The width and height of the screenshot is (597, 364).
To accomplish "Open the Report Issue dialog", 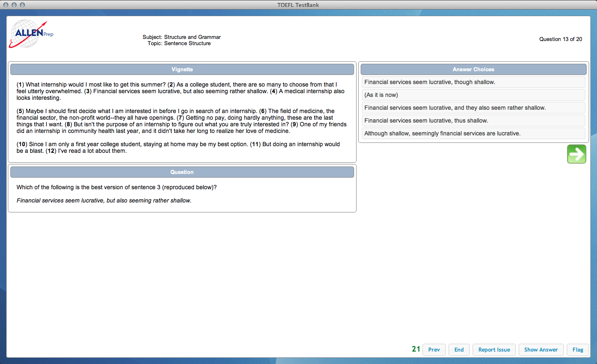I will (x=494, y=350).
